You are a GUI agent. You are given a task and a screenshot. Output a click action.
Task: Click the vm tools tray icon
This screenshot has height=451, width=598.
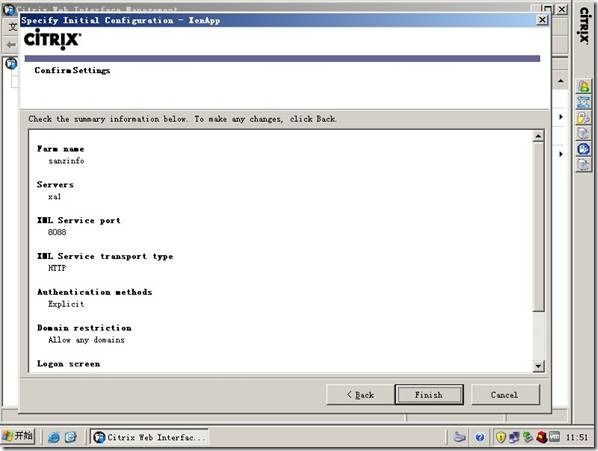[554, 437]
